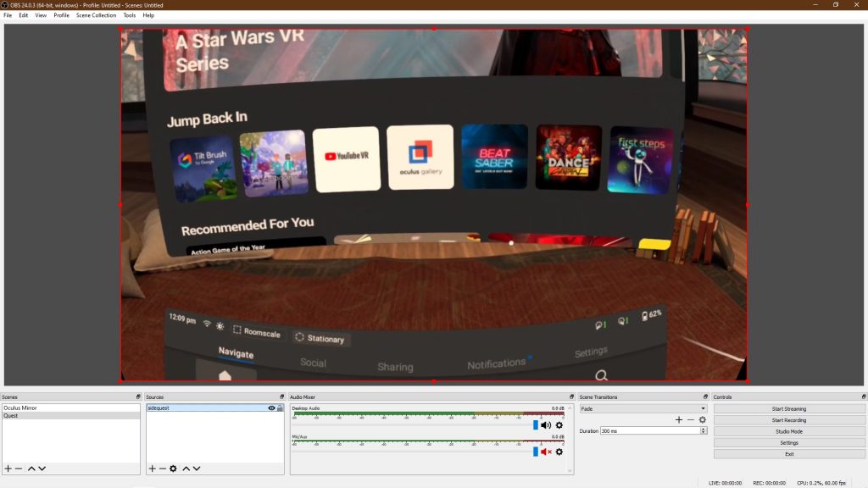Viewport: 868px width, 488px height.
Task: Open transition properties gear in Scene Transitions
Action: (703, 420)
